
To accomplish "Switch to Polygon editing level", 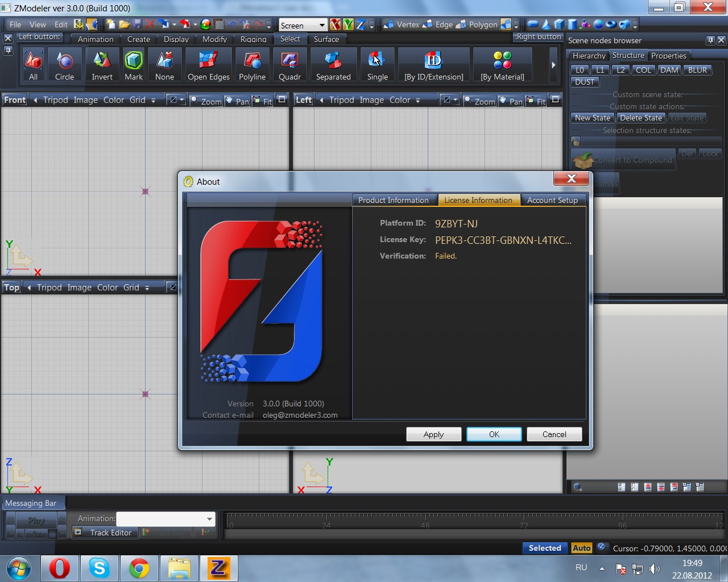I will click(x=477, y=24).
